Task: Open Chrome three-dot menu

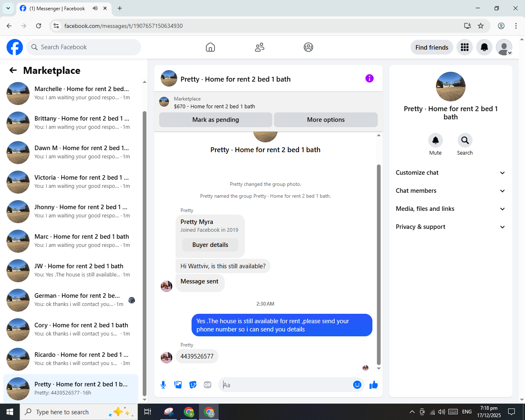Action: (516, 26)
